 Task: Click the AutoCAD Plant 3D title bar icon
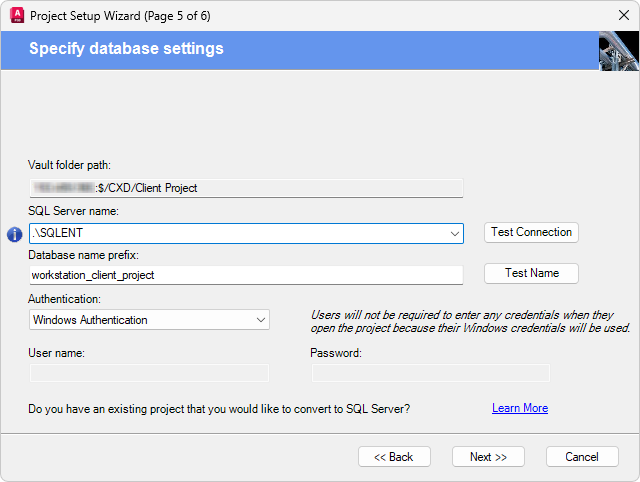click(15, 16)
